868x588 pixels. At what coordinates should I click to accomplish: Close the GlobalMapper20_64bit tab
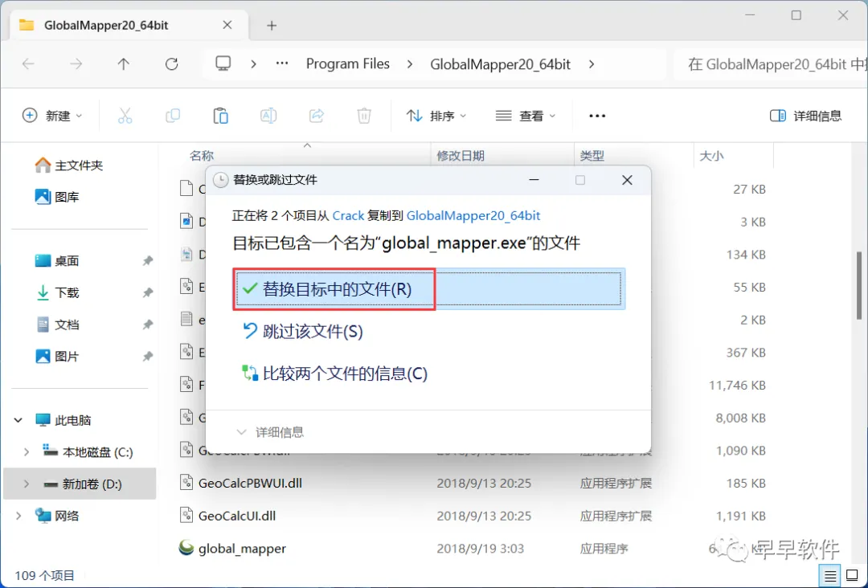pyautogui.click(x=227, y=25)
